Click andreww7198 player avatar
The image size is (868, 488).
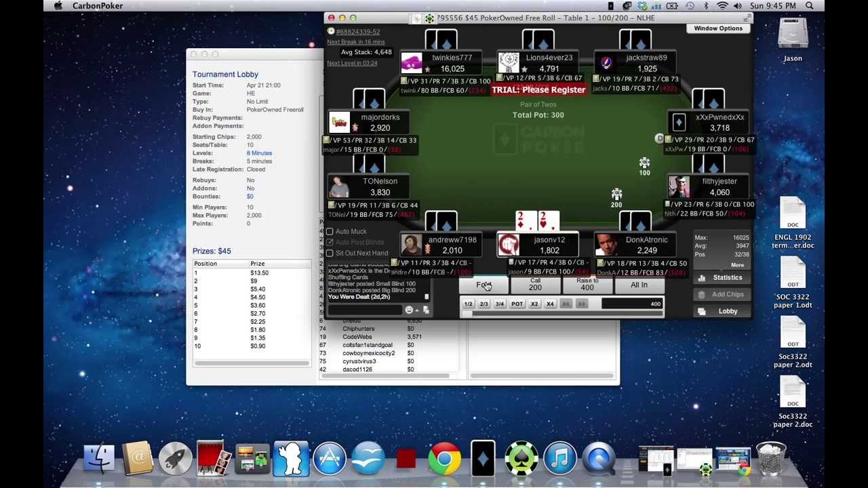411,245
